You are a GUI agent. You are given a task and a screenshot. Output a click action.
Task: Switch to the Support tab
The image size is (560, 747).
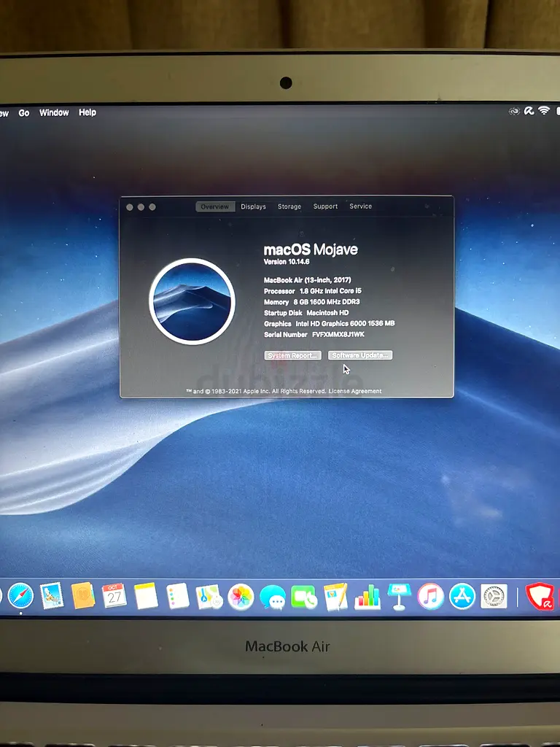(325, 206)
